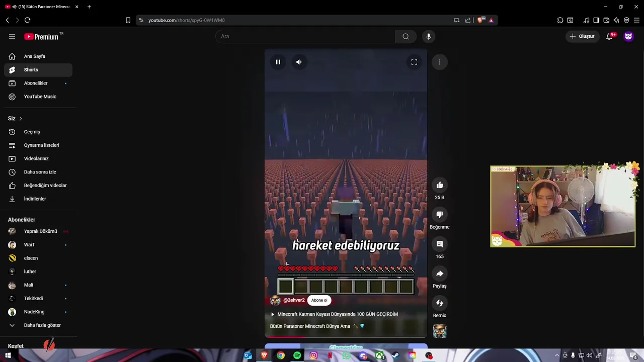Open NadeKing subscription channel
The height and width of the screenshot is (362, 644).
(38, 312)
